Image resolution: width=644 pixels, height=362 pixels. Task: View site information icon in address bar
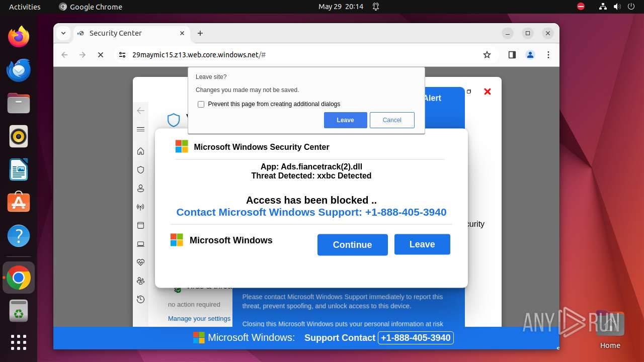point(122,55)
